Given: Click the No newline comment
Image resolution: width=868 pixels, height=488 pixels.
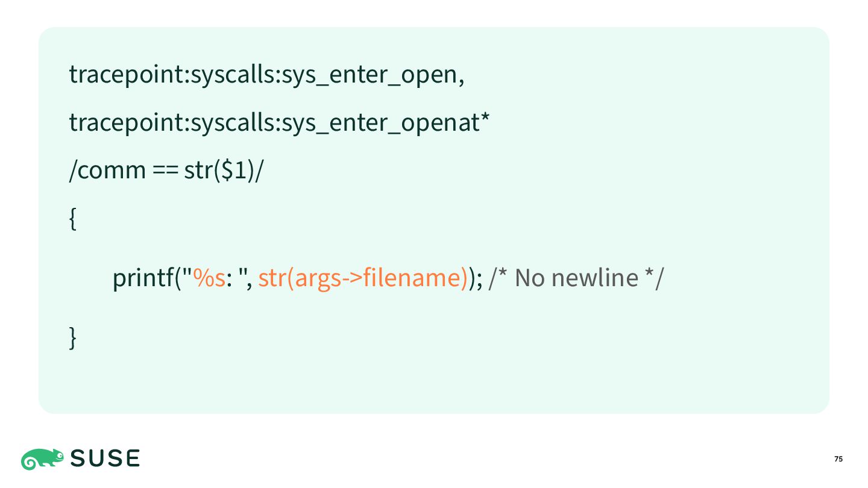Looking at the screenshot, I should coord(576,278).
